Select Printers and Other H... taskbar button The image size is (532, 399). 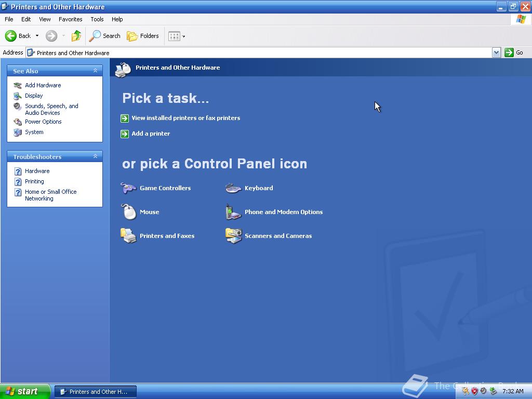96,392
